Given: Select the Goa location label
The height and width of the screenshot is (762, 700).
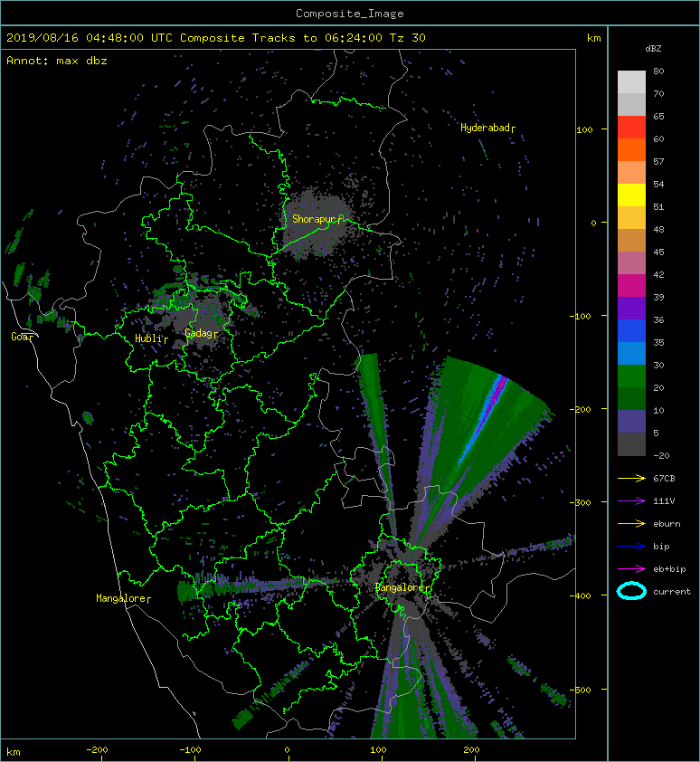Looking at the screenshot, I should [23, 337].
